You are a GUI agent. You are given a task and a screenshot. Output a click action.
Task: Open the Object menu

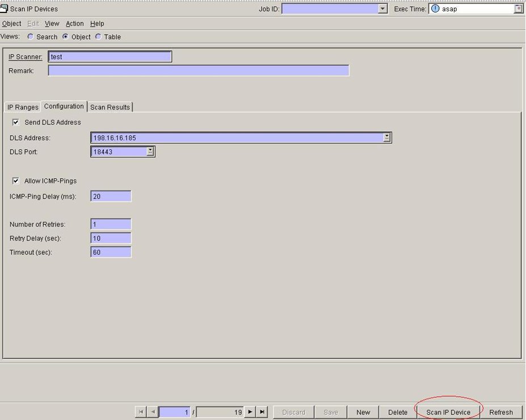11,23
